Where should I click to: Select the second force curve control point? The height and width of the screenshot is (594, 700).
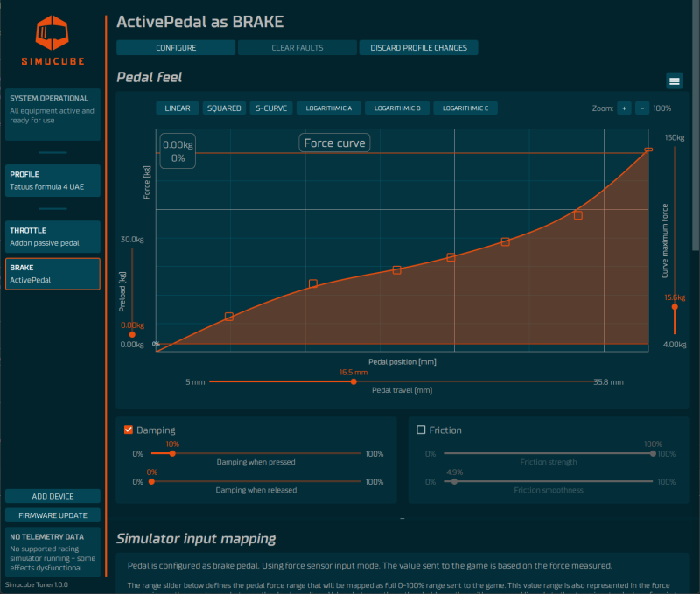pos(313,283)
